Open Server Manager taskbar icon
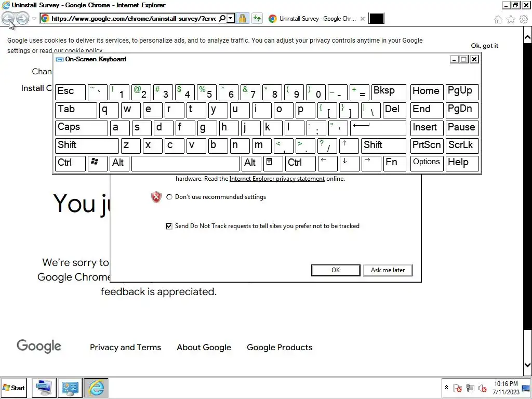532x399 pixels. click(x=70, y=388)
